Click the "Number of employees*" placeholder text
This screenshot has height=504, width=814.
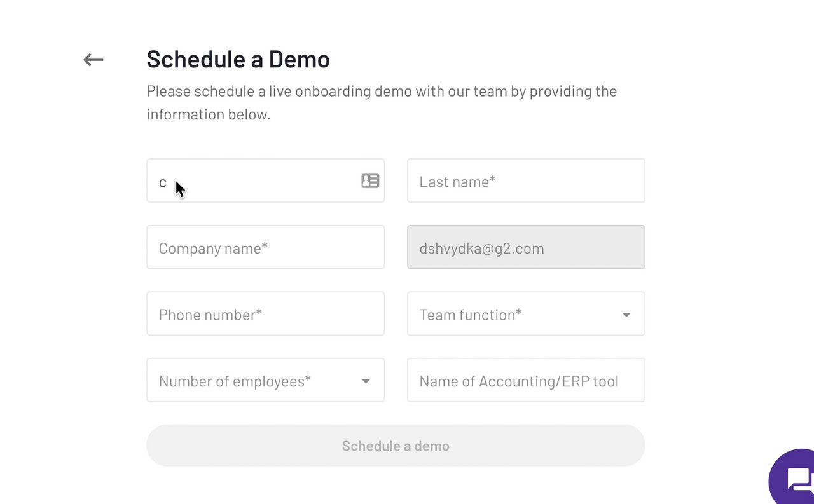point(235,381)
